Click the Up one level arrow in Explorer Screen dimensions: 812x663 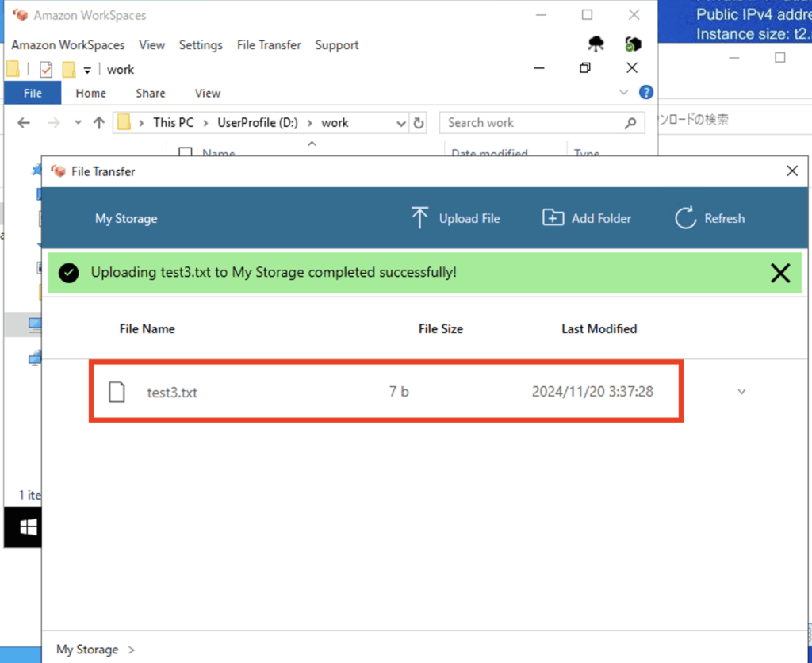point(99,123)
